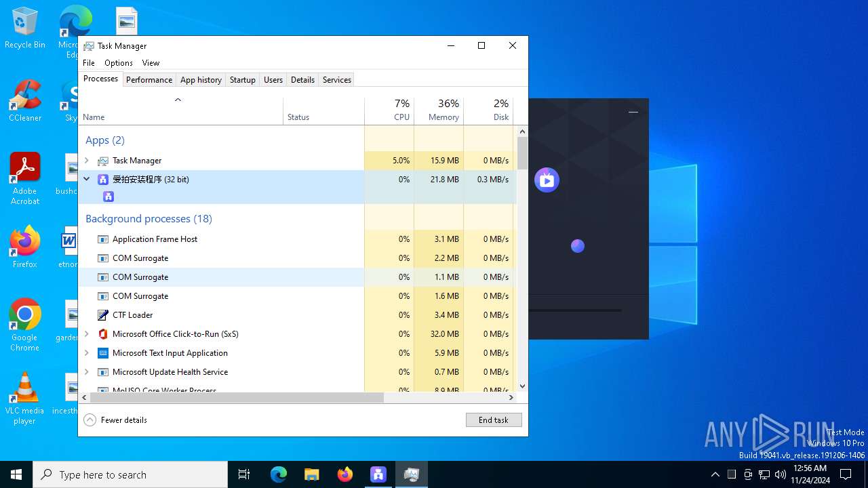Open the notification center icon
This screenshot has height=488, width=868.
pyautogui.click(x=846, y=474)
